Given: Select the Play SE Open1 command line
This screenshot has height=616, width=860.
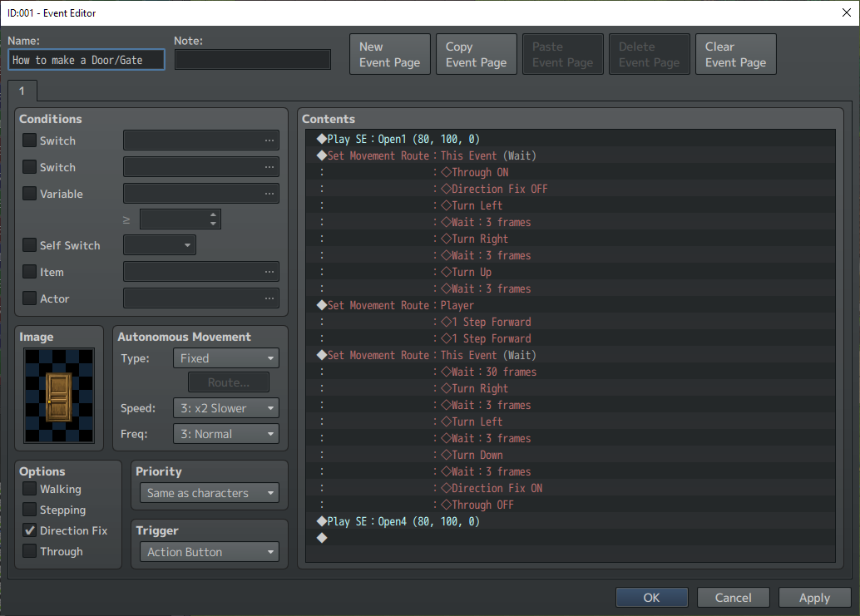Looking at the screenshot, I should [571, 139].
